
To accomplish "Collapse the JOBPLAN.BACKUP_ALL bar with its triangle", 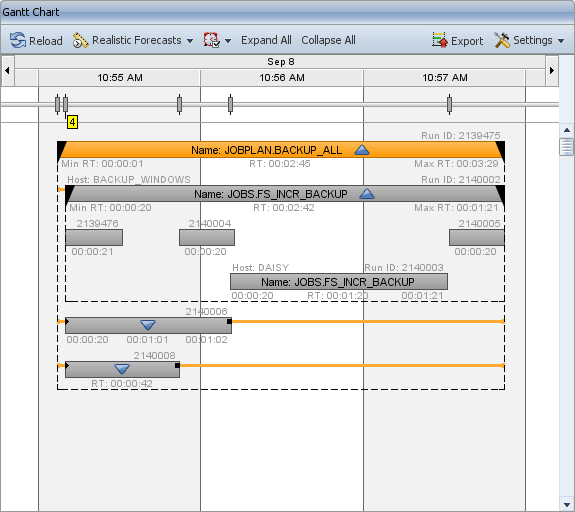I will (x=362, y=150).
